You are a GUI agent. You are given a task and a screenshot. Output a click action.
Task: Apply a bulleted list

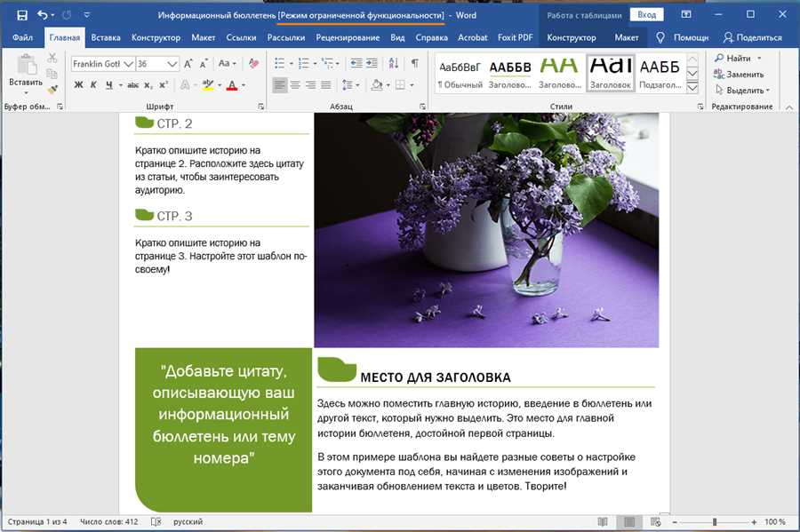[x=280, y=64]
